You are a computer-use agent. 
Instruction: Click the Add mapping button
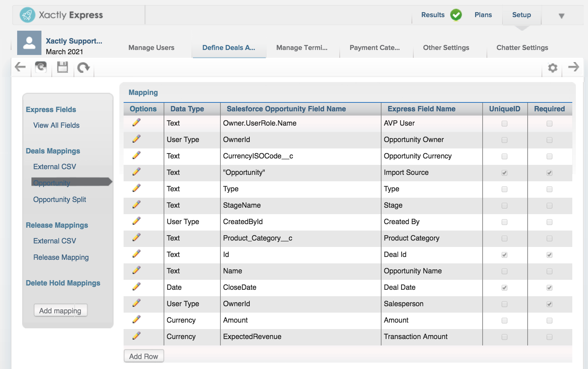click(60, 310)
